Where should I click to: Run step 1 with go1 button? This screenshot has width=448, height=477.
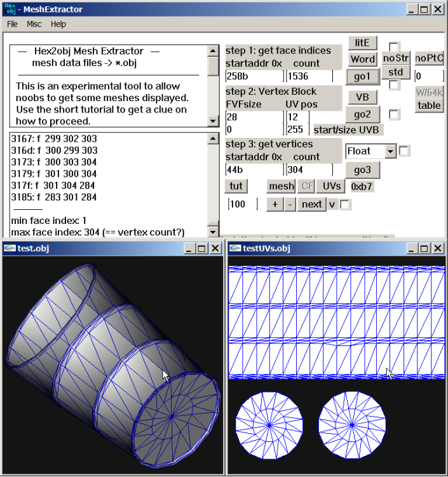pyautogui.click(x=362, y=76)
